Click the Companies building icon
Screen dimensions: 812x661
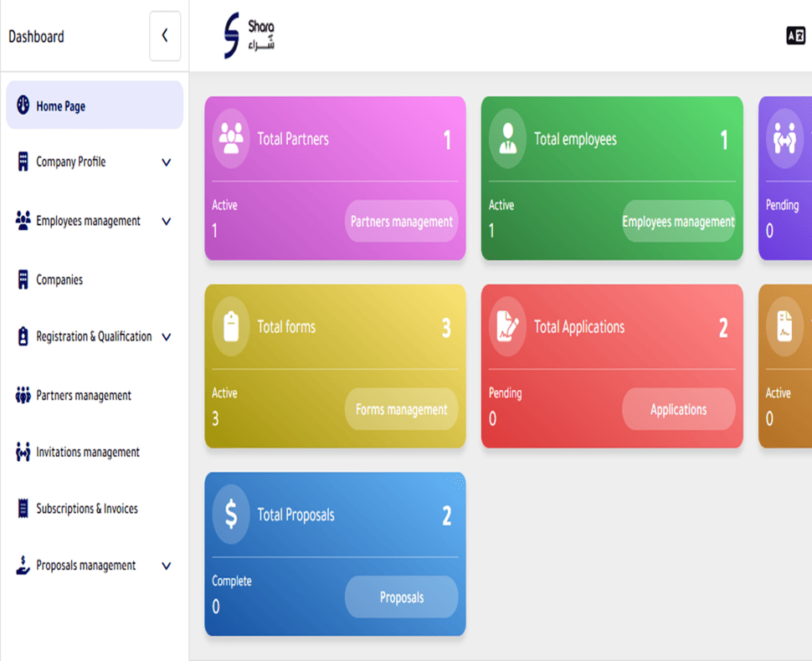[23, 279]
